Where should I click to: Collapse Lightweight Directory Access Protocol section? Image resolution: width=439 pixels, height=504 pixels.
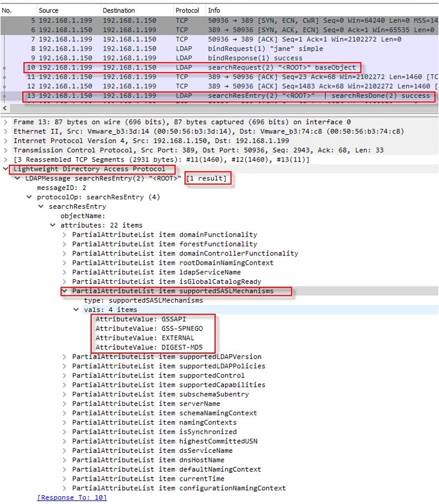tap(6, 169)
